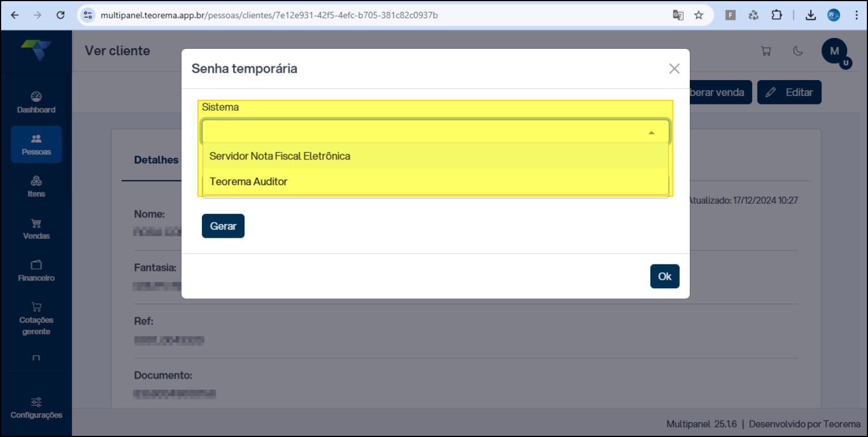Click the Gerar button

click(223, 226)
